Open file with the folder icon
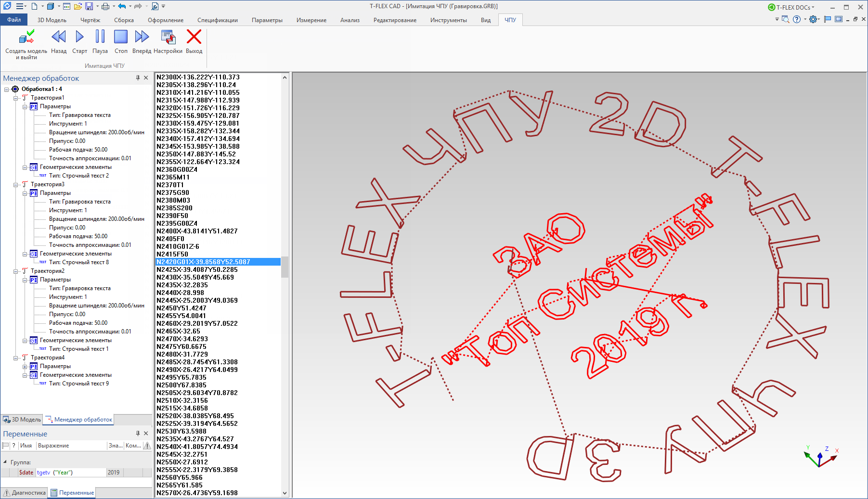The height and width of the screenshot is (499, 868). coord(78,6)
